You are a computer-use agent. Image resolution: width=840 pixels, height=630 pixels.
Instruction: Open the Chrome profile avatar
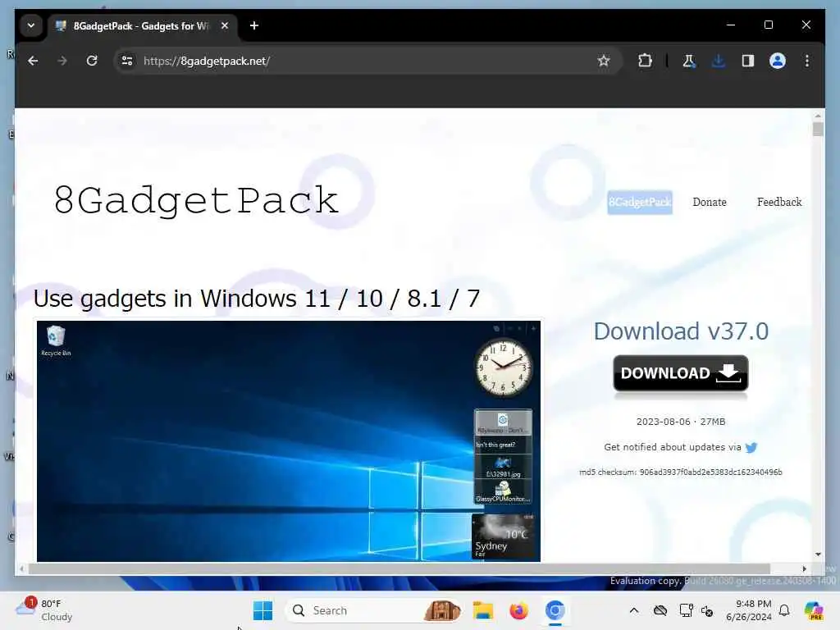(778, 61)
